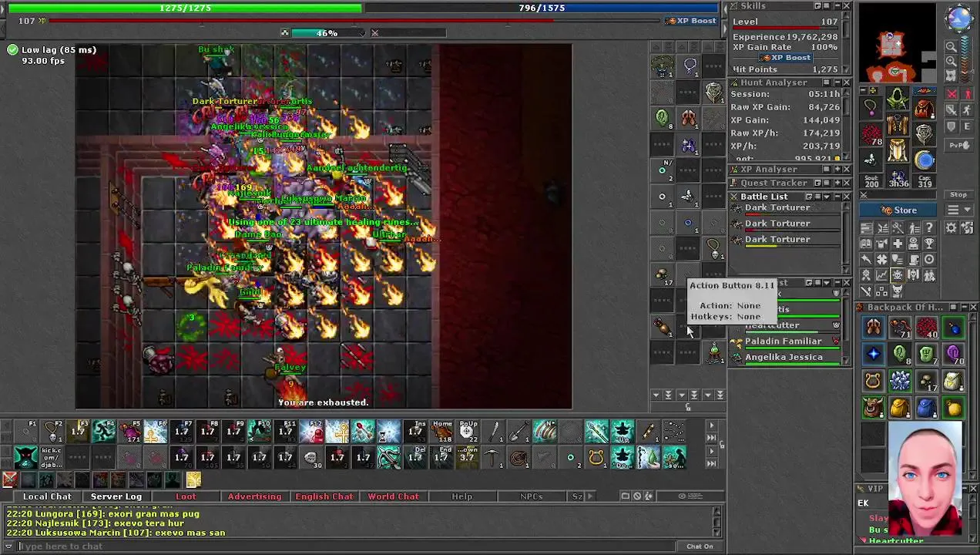
Task: Click the helmet slot in equipment
Action: (898, 99)
